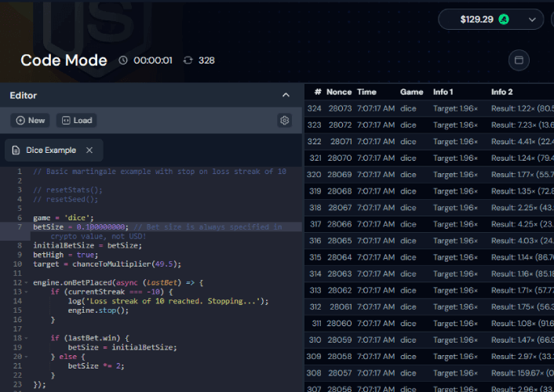Viewport: 554px width, 392px height.
Task: Select bet row with nonce 28068
Action: [429, 191]
